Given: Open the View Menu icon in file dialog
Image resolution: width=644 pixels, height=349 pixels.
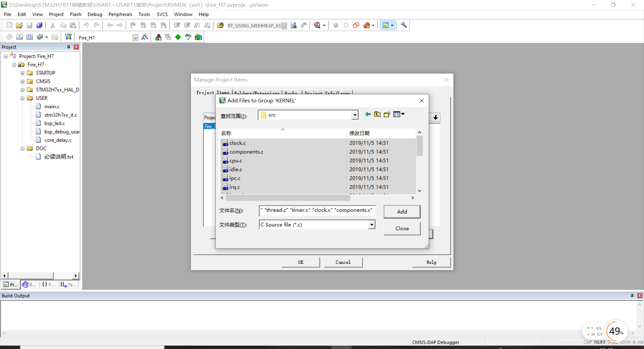Looking at the screenshot, I should click(399, 114).
